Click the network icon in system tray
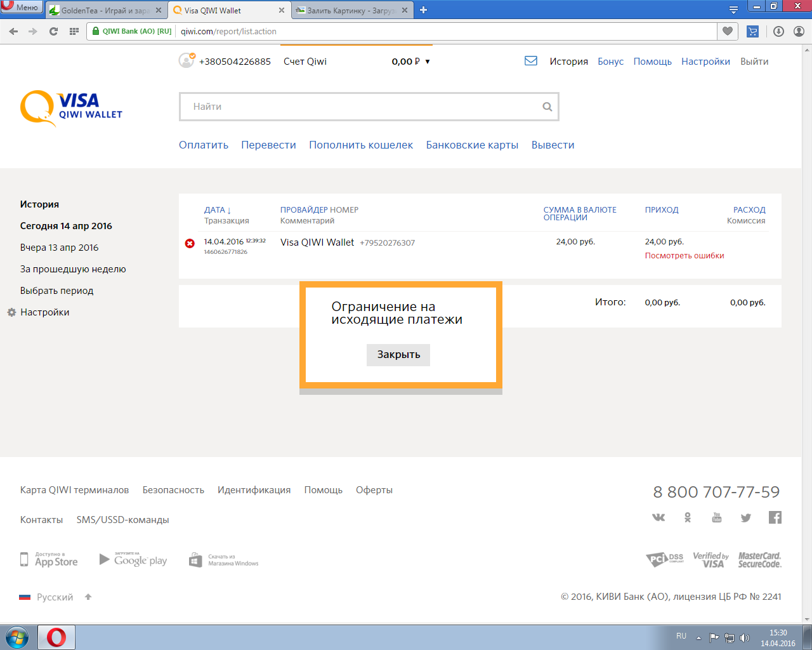 click(730, 637)
